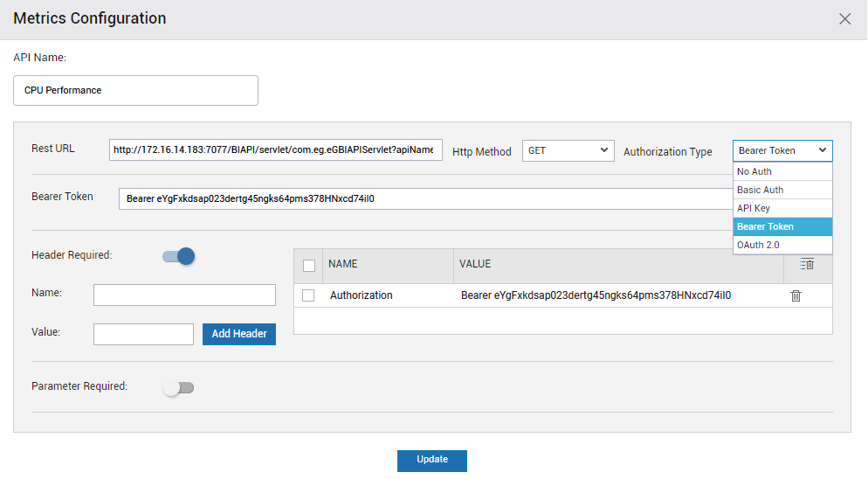Delete all headers using the table header trash icon
Screen dimensions: 868x479
(807, 265)
